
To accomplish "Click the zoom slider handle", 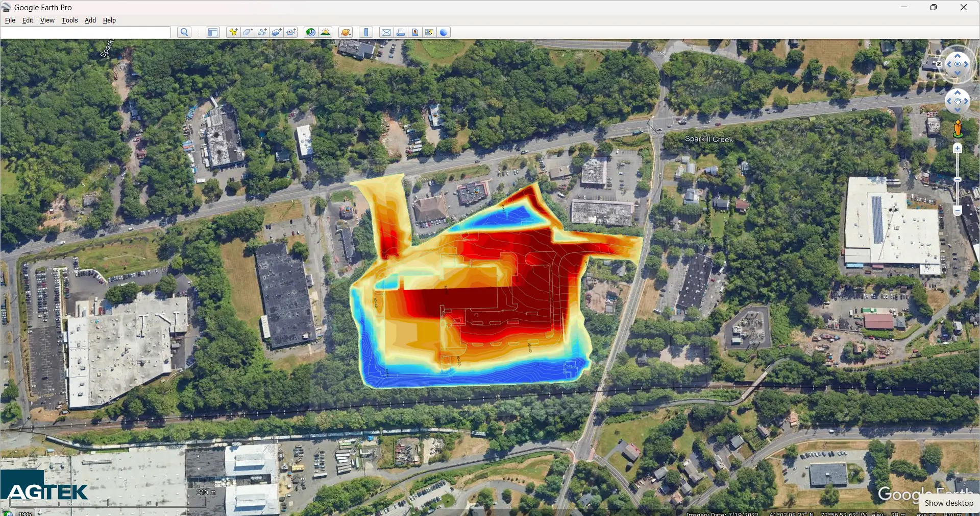I will 958,180.
